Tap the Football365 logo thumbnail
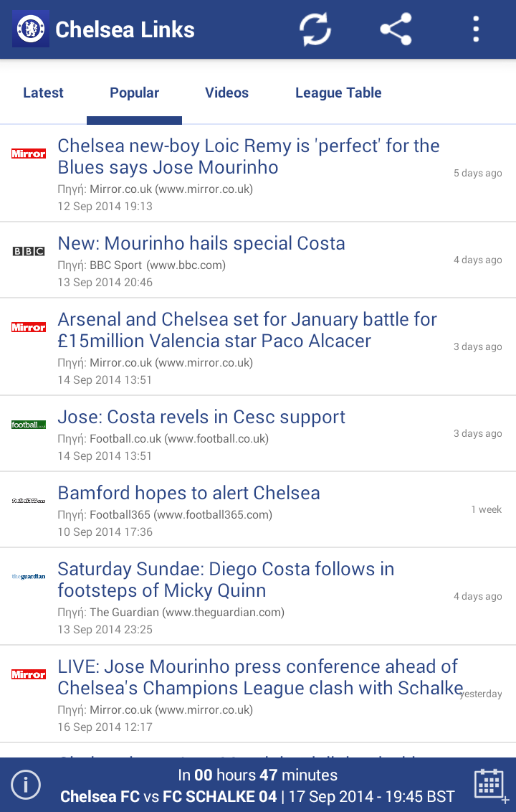The image size is (516, 812). 29,501
